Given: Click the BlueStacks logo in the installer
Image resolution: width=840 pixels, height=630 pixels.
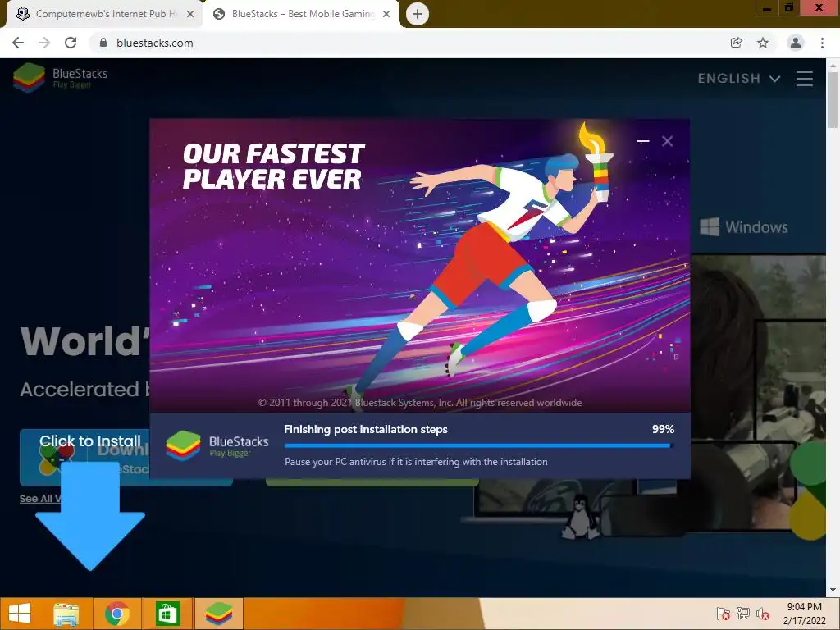Looking at the screenshot, I should (x=217, y=445).
